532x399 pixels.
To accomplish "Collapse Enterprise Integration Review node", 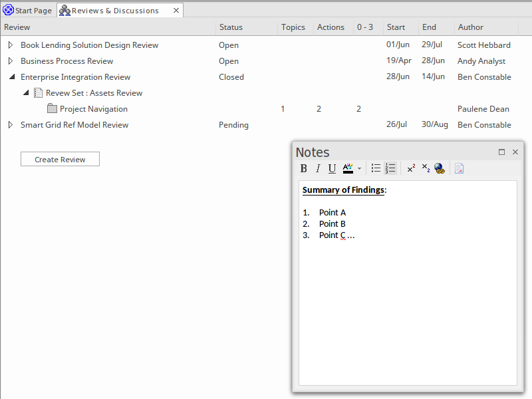I will tap(10, 77).
